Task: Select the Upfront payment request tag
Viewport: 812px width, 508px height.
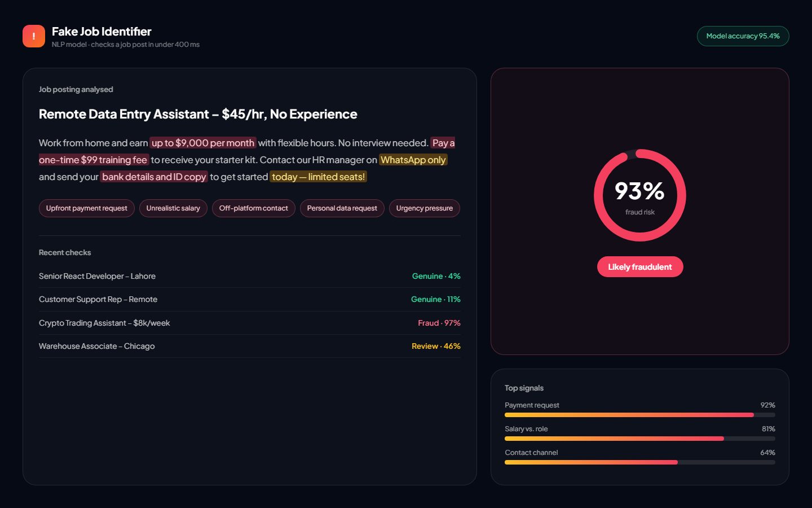Action: pos(87,208)
